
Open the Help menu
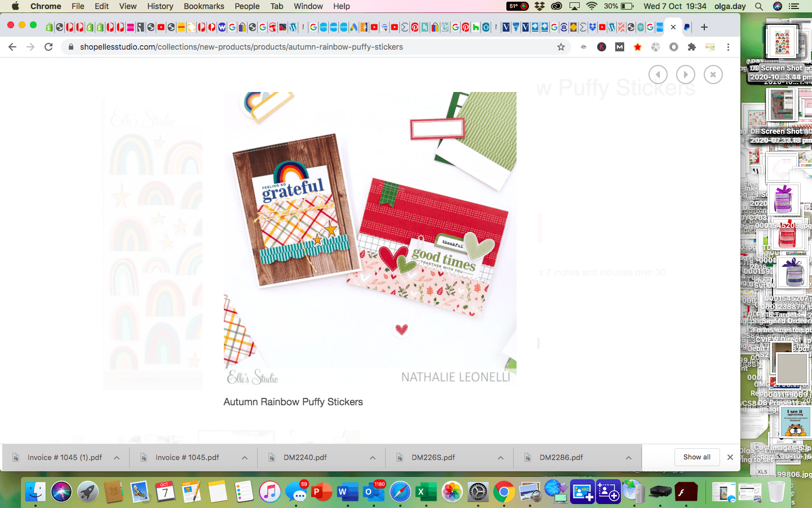(342, 6)
